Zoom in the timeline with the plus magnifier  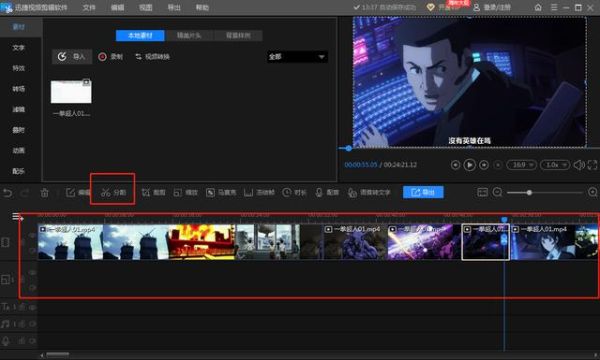click(593, 192)
